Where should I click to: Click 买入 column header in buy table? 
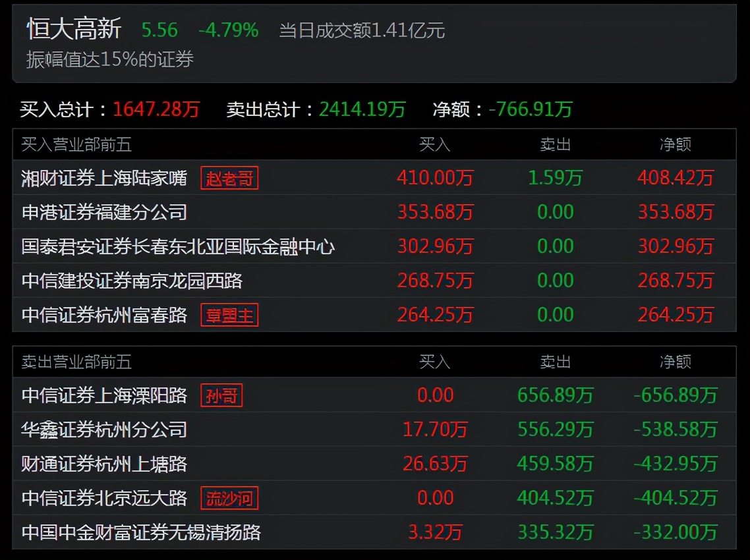[435, 144]
